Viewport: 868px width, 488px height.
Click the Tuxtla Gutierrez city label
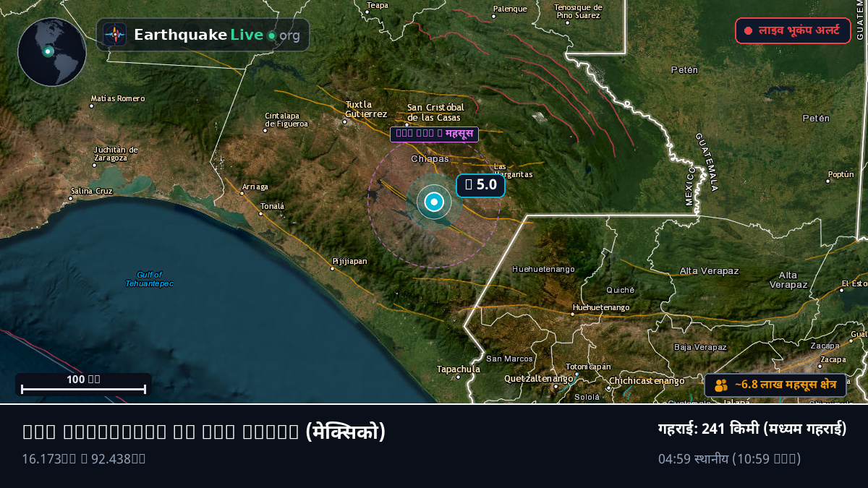(366, 109)
